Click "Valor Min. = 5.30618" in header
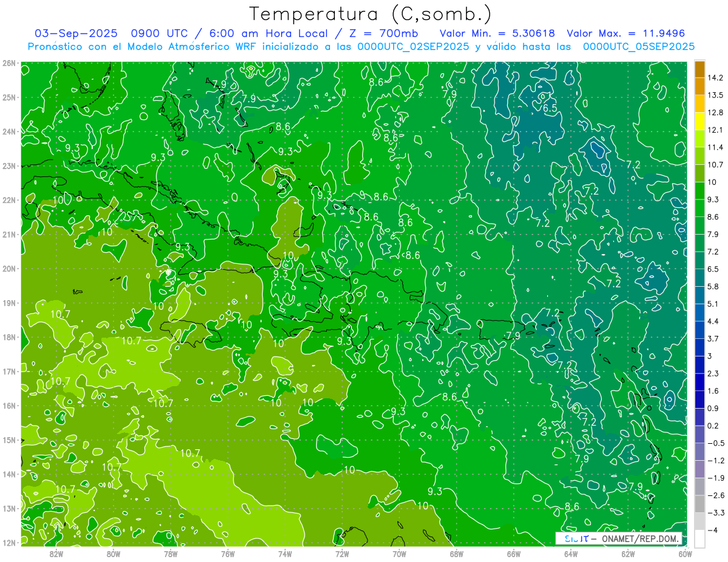Screen dimensions: 728x562 (x=497, y=33)
